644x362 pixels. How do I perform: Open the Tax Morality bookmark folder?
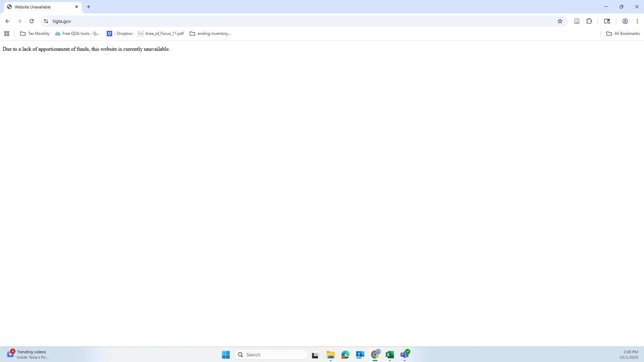[35, 34]
